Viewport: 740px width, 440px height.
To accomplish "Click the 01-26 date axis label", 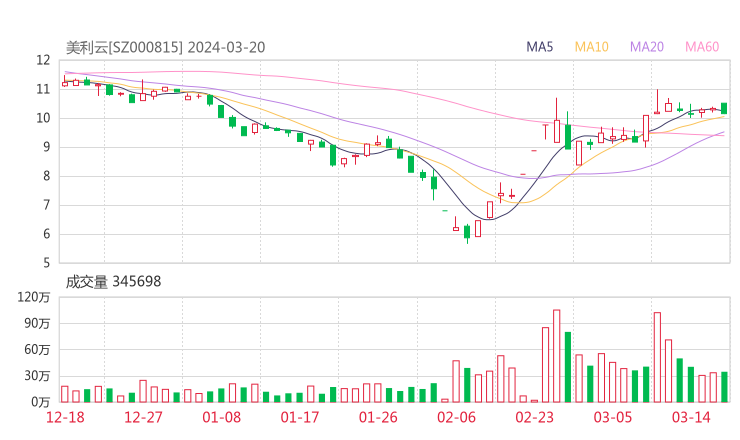I will [378, 417].
